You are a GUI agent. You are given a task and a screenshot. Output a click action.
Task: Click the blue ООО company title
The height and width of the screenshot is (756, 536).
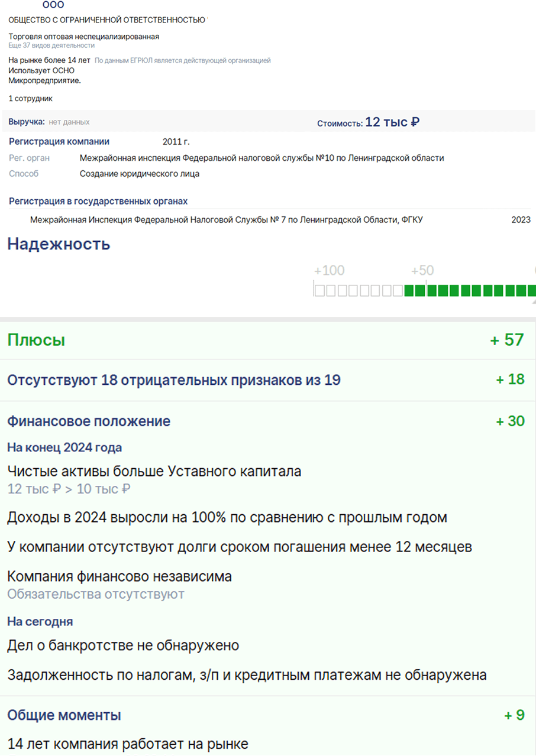(x=53, y=5)
